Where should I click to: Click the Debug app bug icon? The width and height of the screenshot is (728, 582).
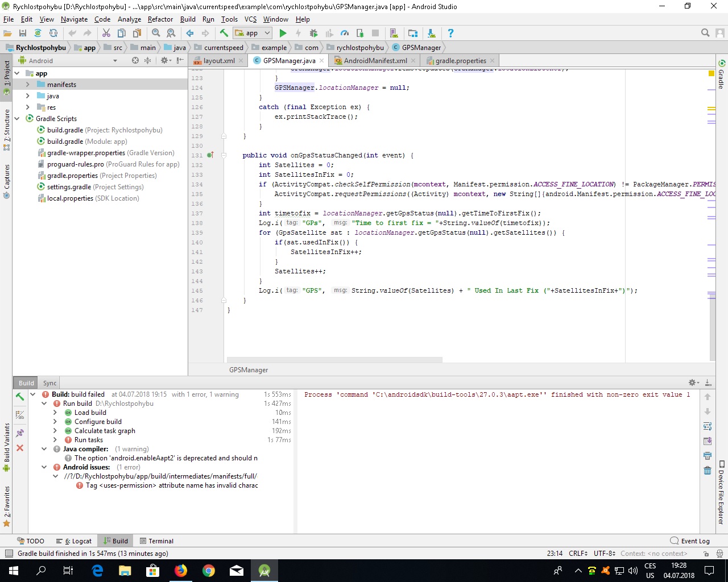pyautogui.click(x=313, y=33)
